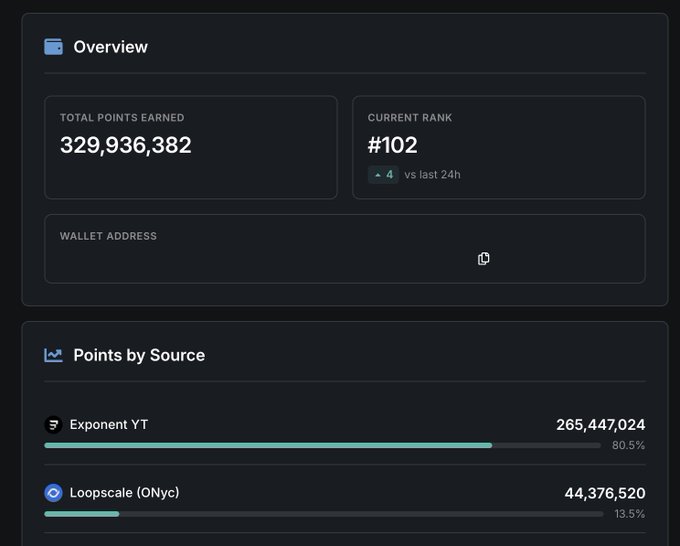
Task: Click the Loopscale (ONyc) progress bar
Action: coord(324,514)
